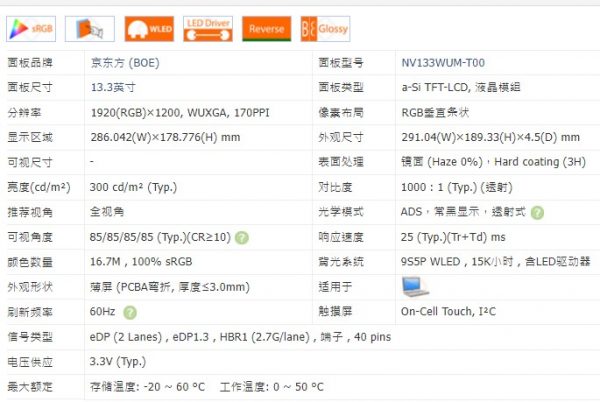This screenshot has width=600, height=402.
Task: Click the WLED backlight badge
Action: [149, 29]
